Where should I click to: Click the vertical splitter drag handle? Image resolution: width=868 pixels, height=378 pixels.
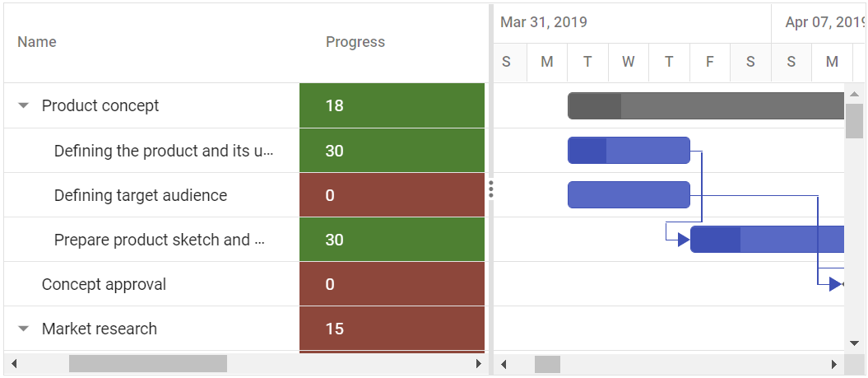(x=490, y=189)
